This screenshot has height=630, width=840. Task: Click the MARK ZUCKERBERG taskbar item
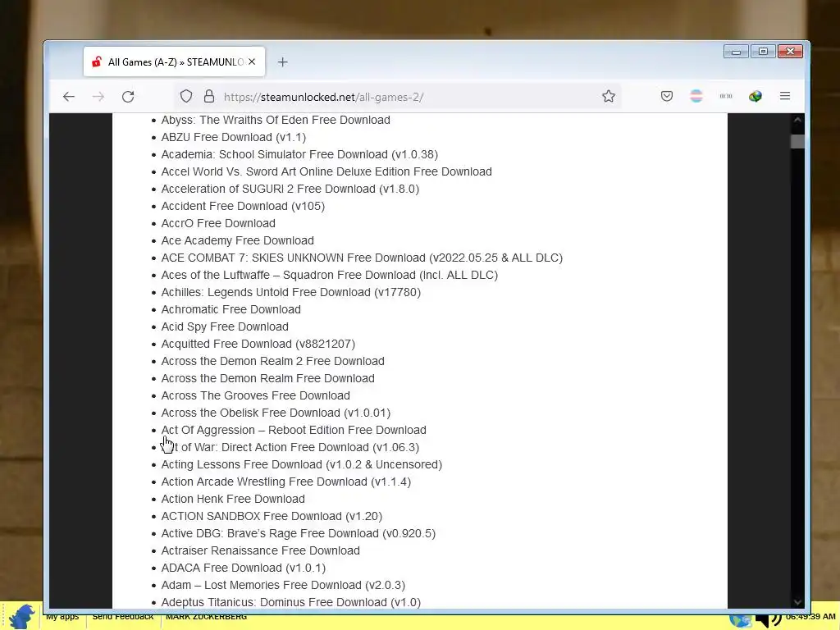pyautogui.click(x=206, y=617)
